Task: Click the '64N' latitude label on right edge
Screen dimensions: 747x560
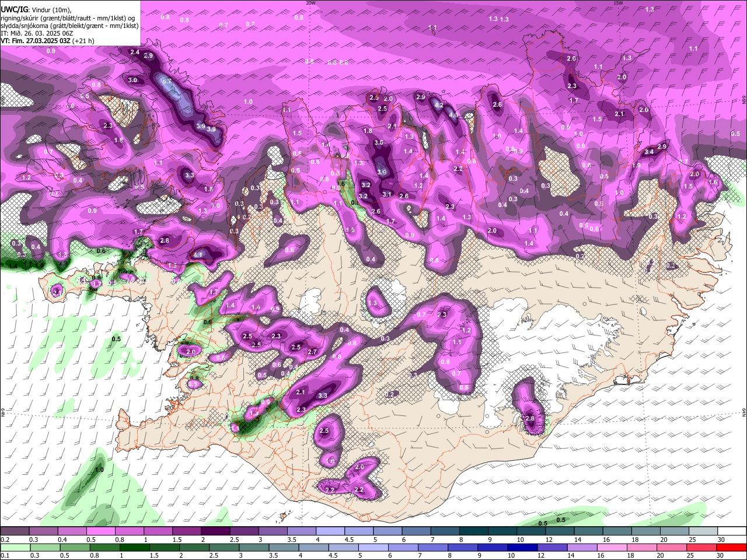Action: click(744, 412)
